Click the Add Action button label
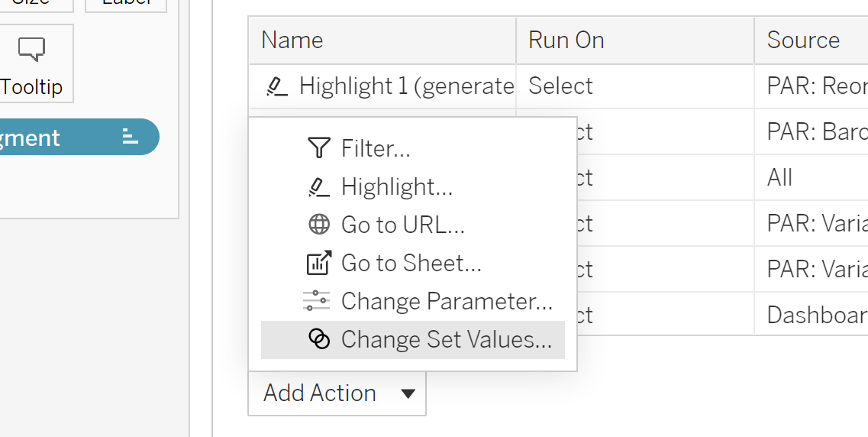Viewport: 868px width, 437px height. pos(320,393)
